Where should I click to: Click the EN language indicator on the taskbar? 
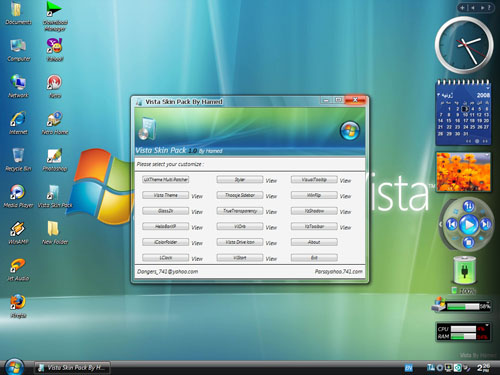point(408,368)
